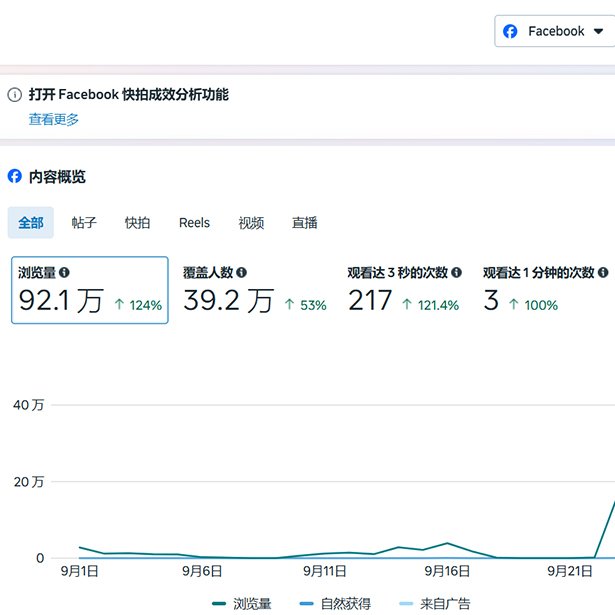Select the 覆盖人数 39.2 万 metric card
This screenshot has height=615, width=615.
click(x=254, y=290)
